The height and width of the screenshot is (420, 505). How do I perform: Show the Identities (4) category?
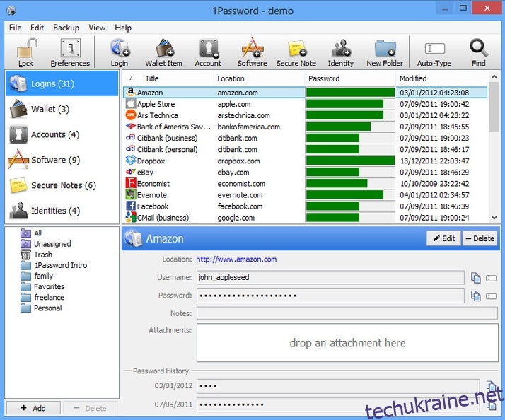click(x=62, y=211)
